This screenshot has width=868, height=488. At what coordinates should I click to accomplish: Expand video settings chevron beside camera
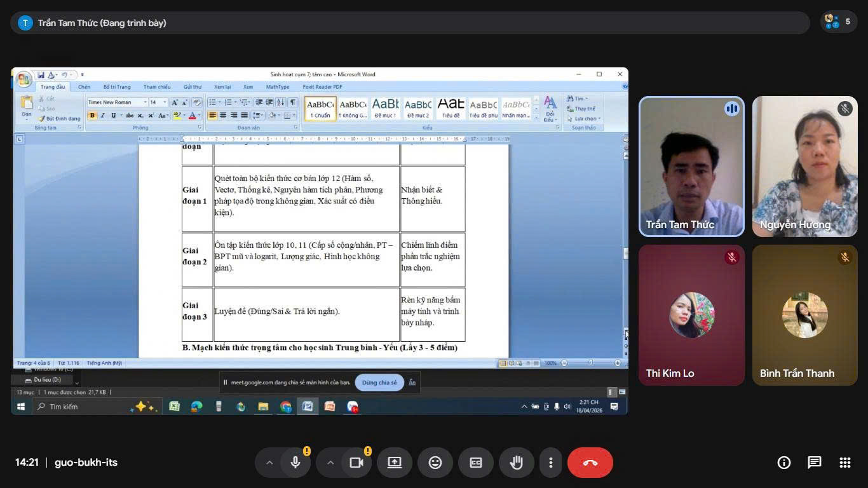(x=330, y=463)
